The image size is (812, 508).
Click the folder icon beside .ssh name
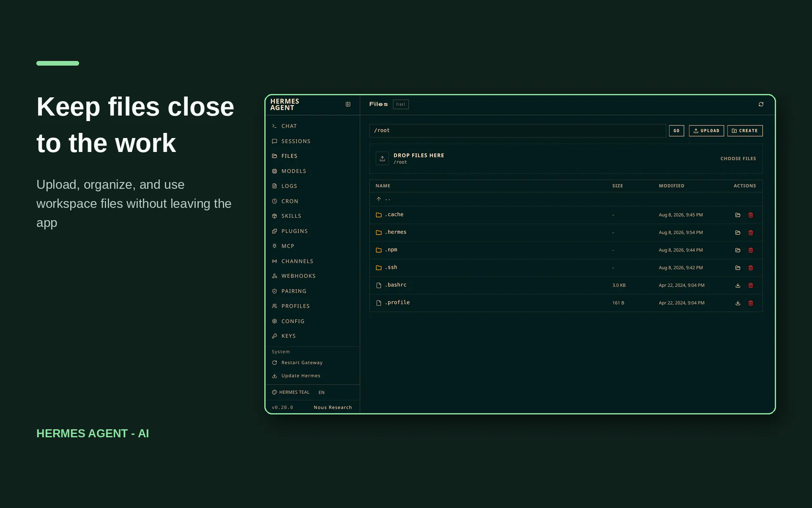379,268
